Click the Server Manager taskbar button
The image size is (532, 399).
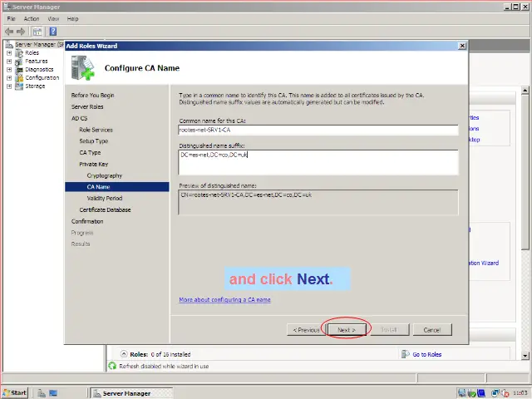coord(132,393)
